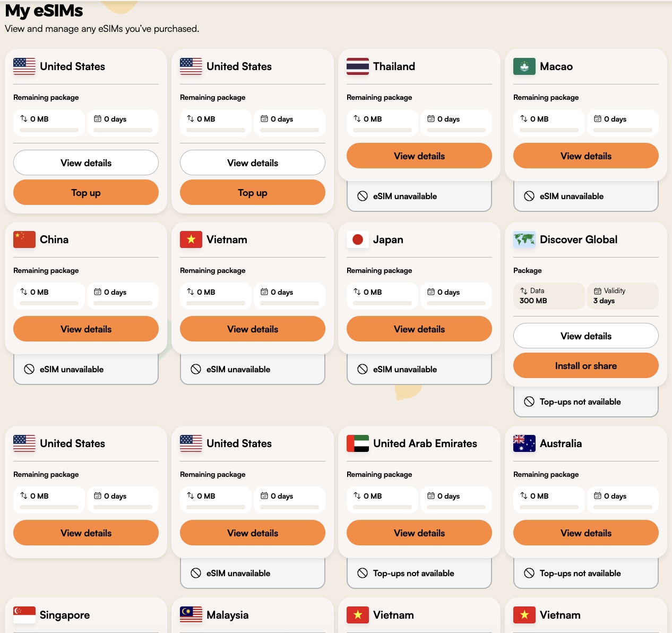
Task: Open View details for the Thailand eSIM
Action: [x=419, y=156]
